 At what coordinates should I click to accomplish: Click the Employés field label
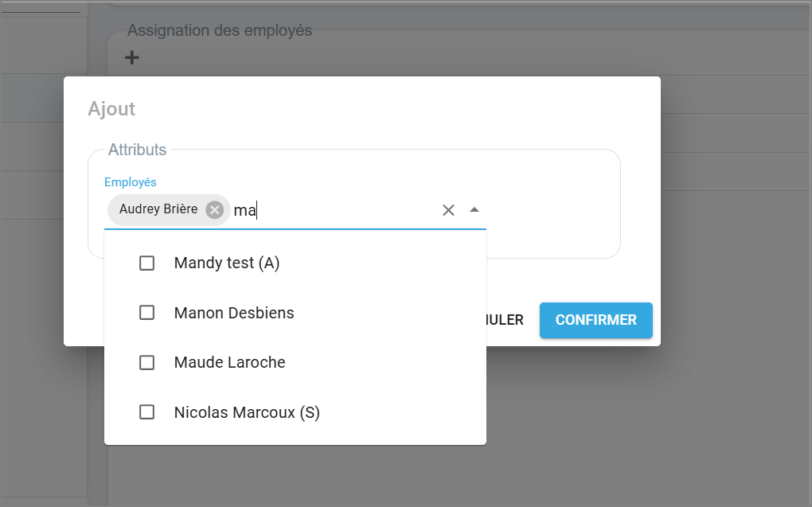131,182
